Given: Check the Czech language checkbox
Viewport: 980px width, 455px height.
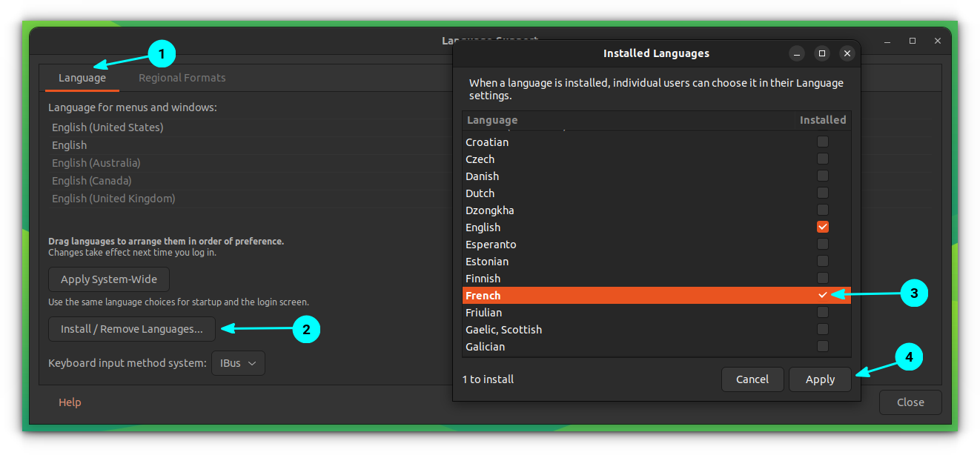Looking at the screenshot, I should click(x=822, y=158).
